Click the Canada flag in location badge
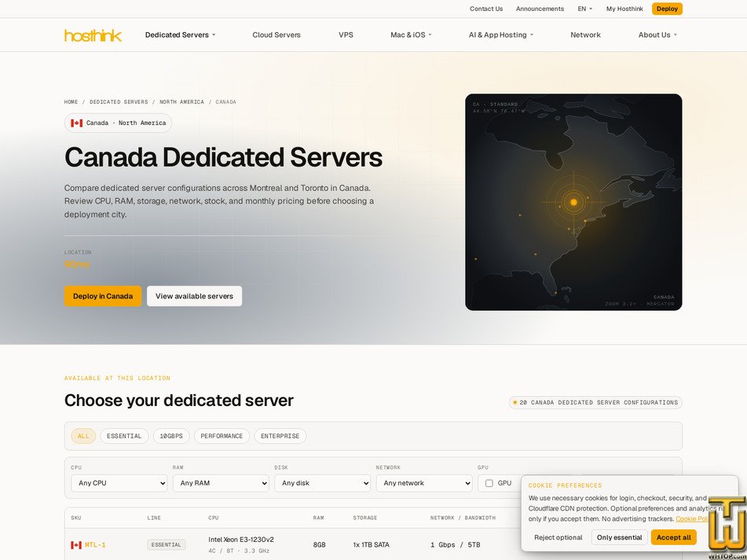Image resolution: width=747 pixels, height=560 pixels. [77, 123]
